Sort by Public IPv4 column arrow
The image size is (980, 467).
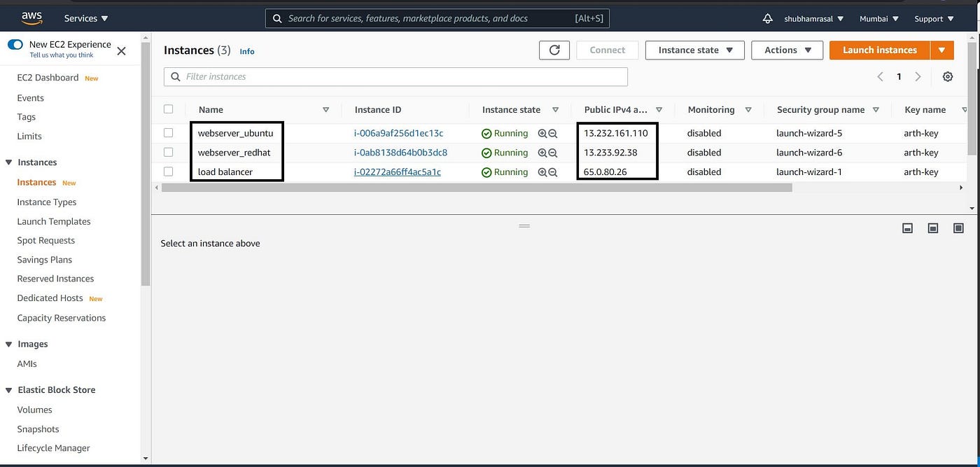pyautogui.click(x=659, y=110)
